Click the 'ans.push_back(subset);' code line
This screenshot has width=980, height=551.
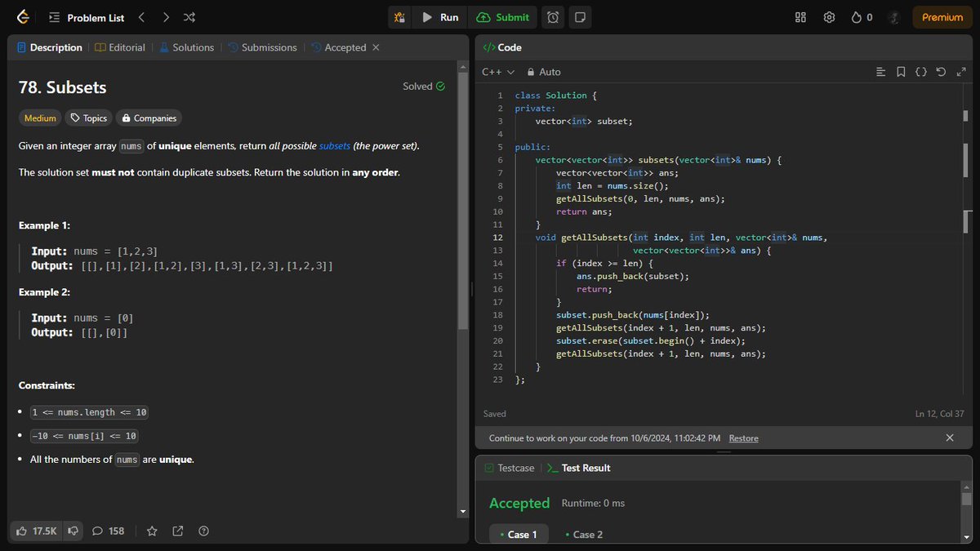(633, 276)
